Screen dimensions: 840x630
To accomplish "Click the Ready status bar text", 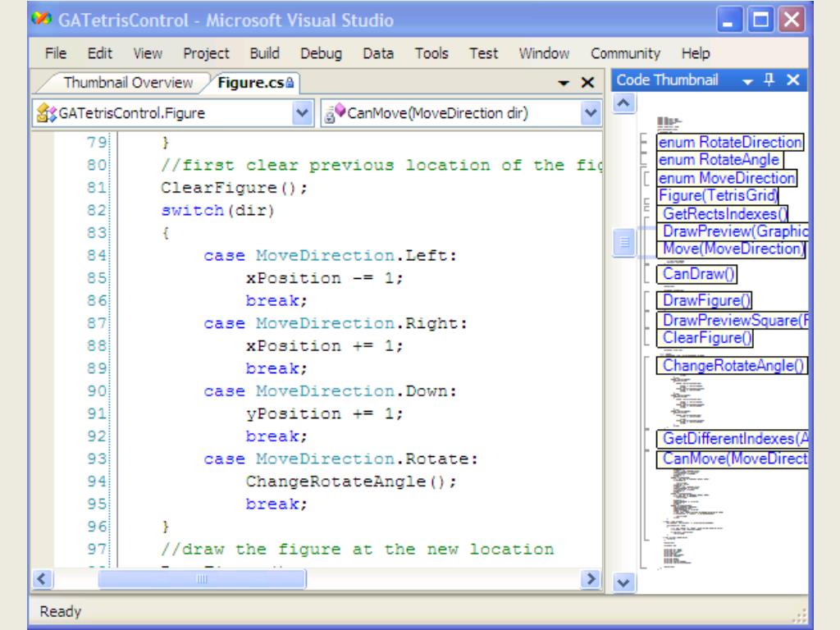I will click(60, 612).
